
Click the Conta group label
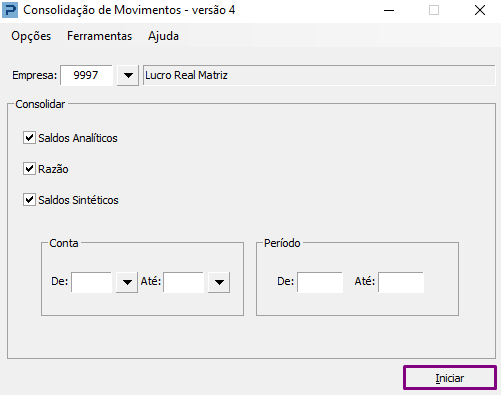(64, 243)
